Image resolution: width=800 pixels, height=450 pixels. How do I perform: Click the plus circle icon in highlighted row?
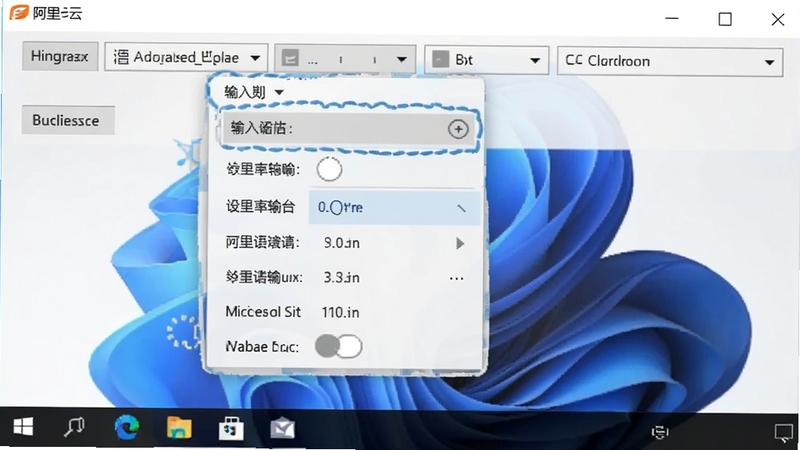[x=458, y=129]
